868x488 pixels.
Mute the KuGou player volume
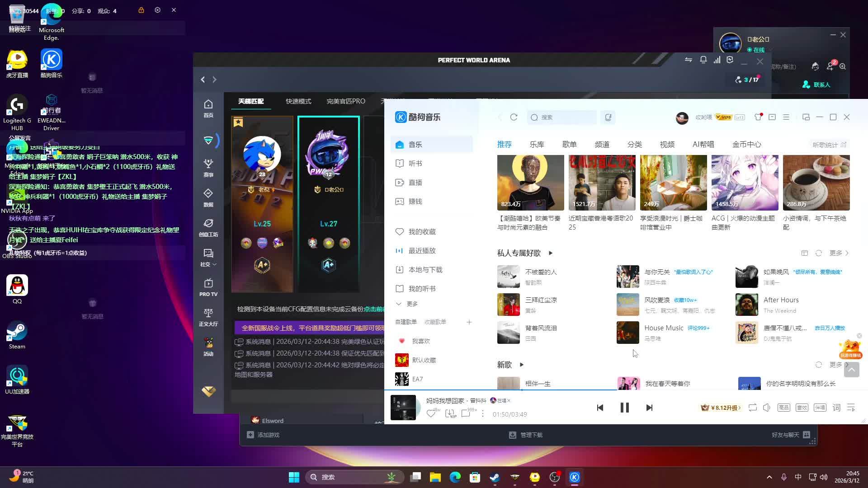(x=767, y=408)
